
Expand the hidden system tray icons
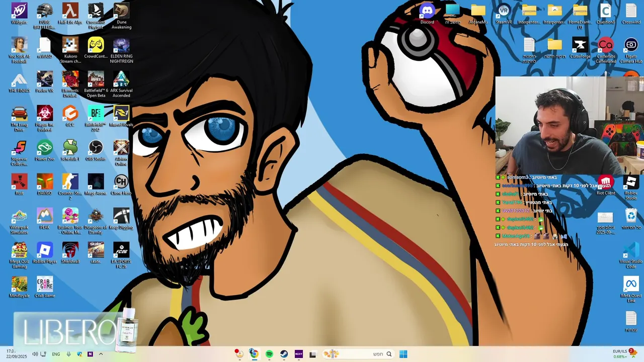click(x=101, y=354)
